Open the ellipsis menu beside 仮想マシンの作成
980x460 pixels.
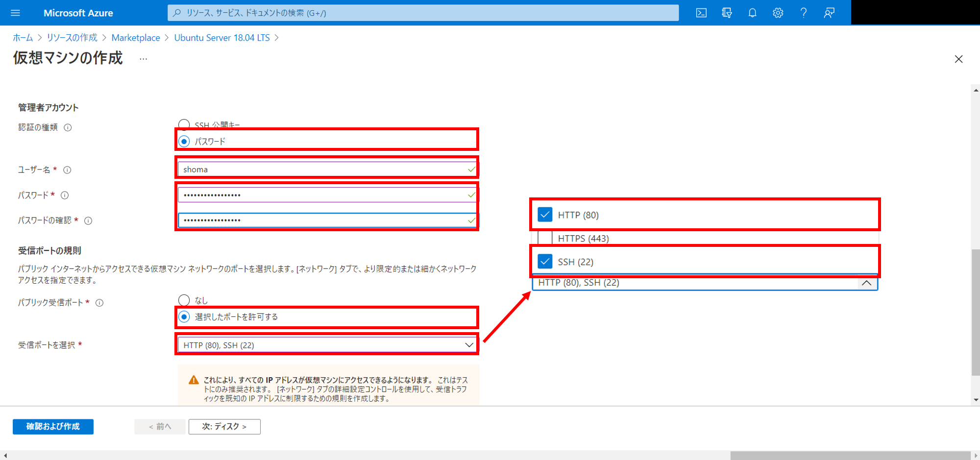[143, 59]
